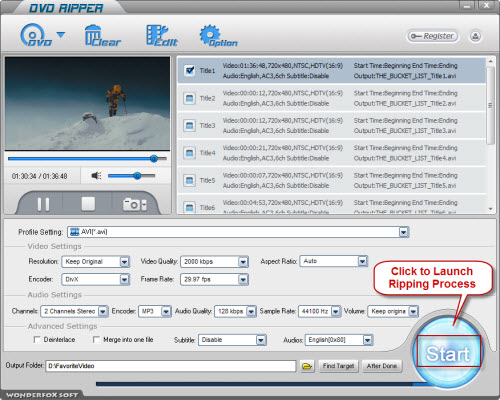
Task: Check the Title5 checkbox
Action: point(190,181)
